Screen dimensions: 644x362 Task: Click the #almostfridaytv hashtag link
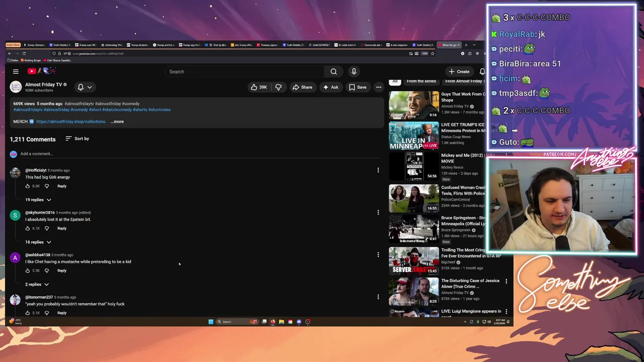tap(28, 110)
